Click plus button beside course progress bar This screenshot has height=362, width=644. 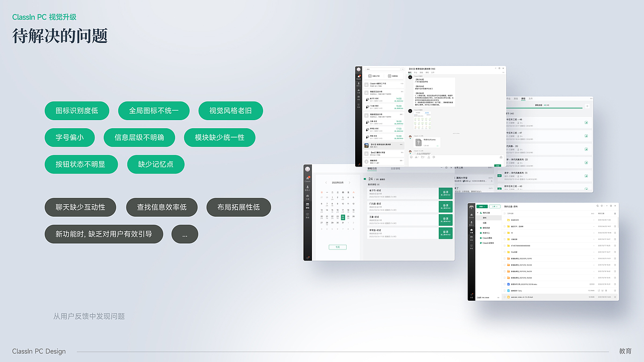(x=587, y=106)
